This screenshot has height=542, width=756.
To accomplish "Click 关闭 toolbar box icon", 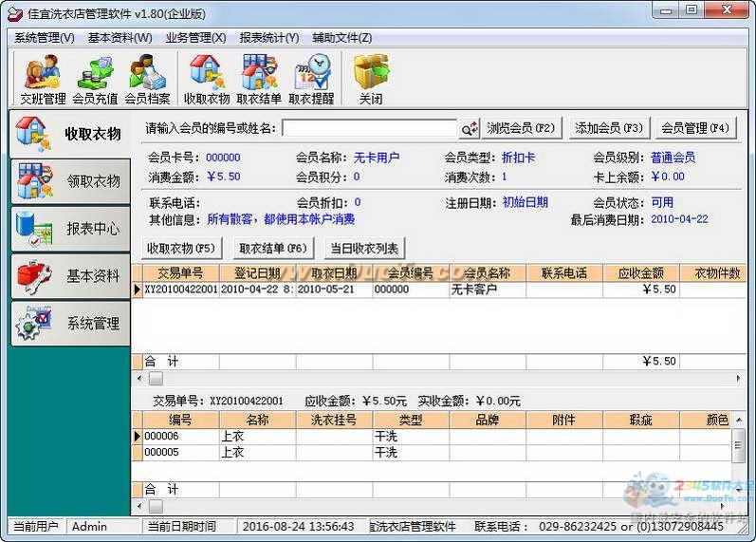I will (371, 80).
